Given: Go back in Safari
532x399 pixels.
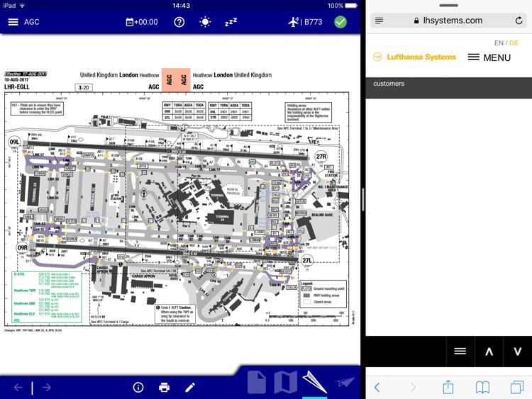Looking at the screenshot, I should click(x=377, y=387).
